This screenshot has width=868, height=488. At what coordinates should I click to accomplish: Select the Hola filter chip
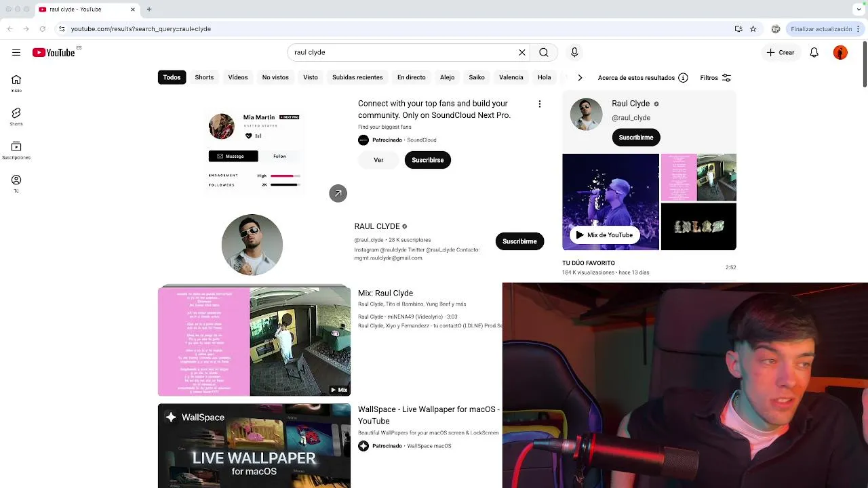click(544, 77)
